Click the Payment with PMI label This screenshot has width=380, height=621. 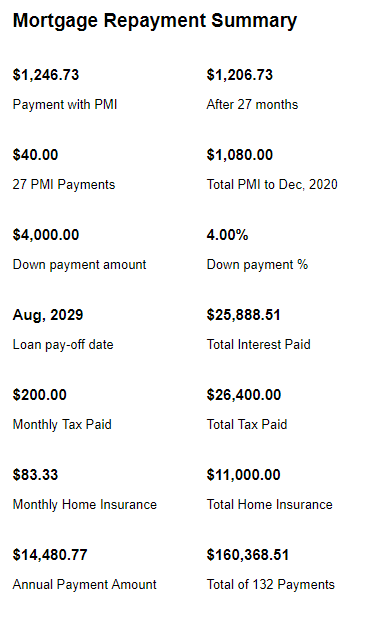point(65,105)
